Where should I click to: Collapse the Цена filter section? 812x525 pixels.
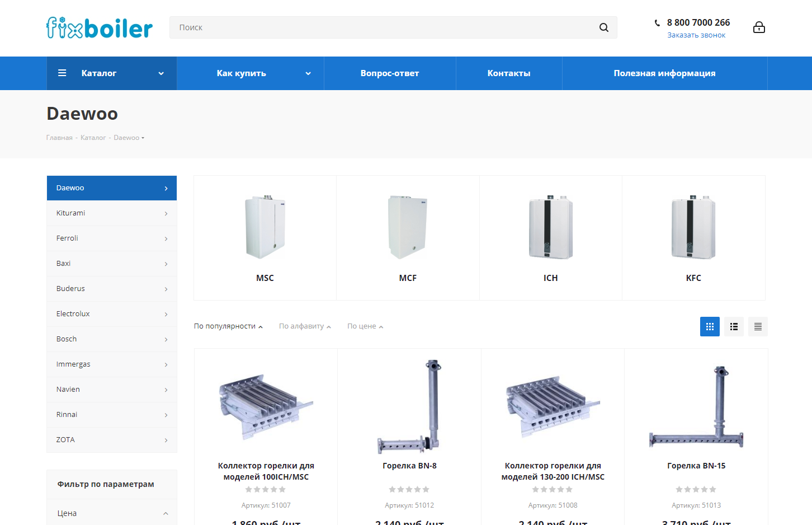click(166, 513)
